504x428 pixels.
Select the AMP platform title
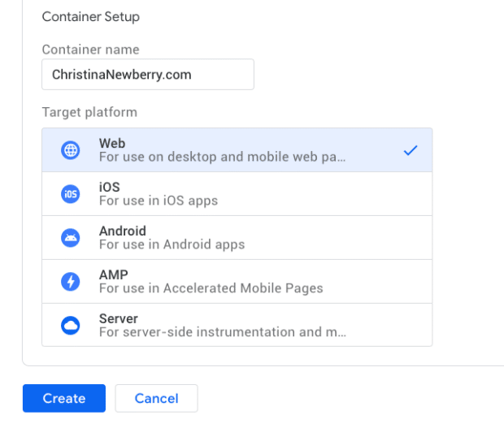click(x=114, y=275)
